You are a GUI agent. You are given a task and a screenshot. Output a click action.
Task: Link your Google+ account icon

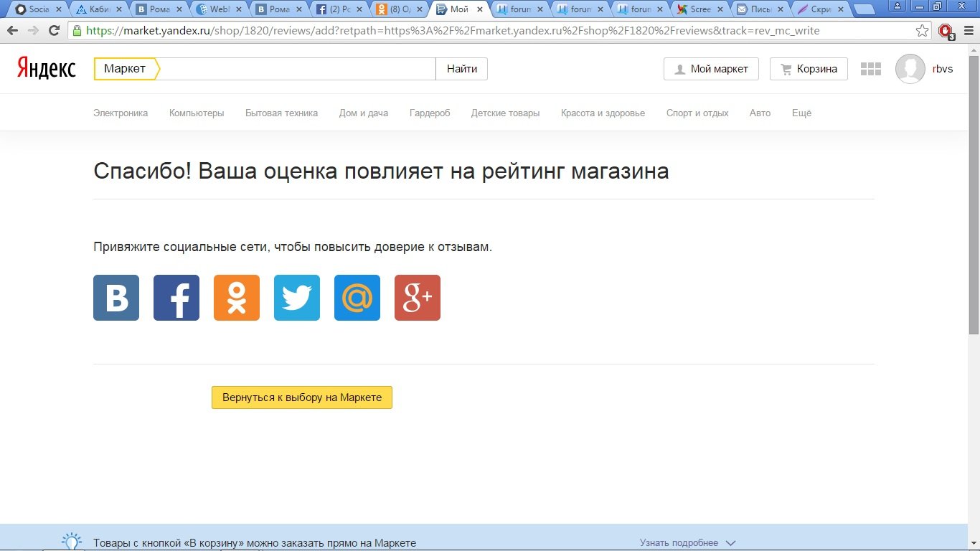(418, 298)
